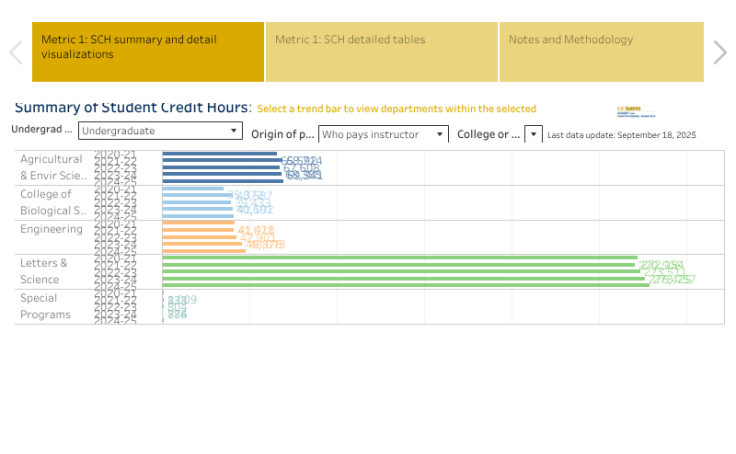Expand the Who pays instructor dropdown

[383, 134]
